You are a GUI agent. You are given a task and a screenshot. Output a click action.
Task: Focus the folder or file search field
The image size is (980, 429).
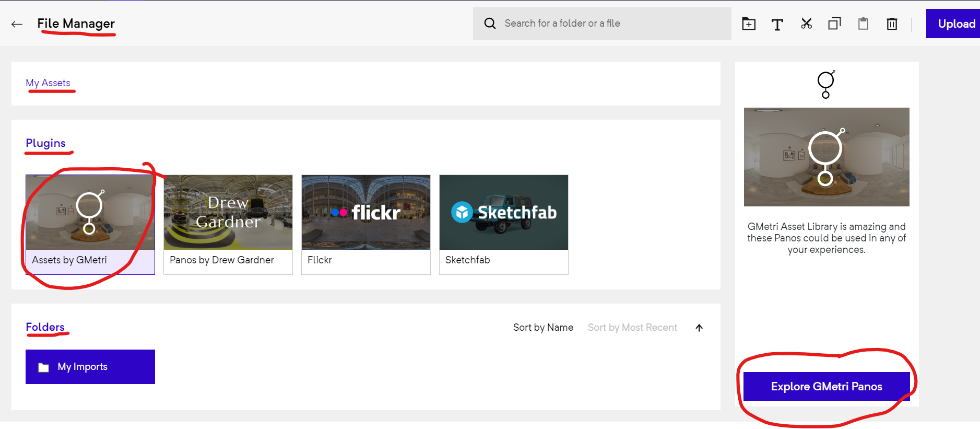coord(611,24)
